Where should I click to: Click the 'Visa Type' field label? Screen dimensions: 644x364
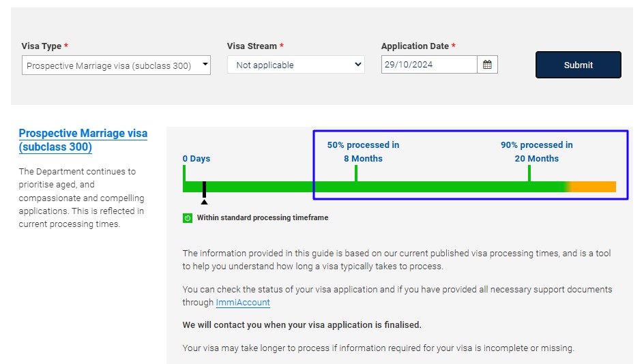[42, 46]
